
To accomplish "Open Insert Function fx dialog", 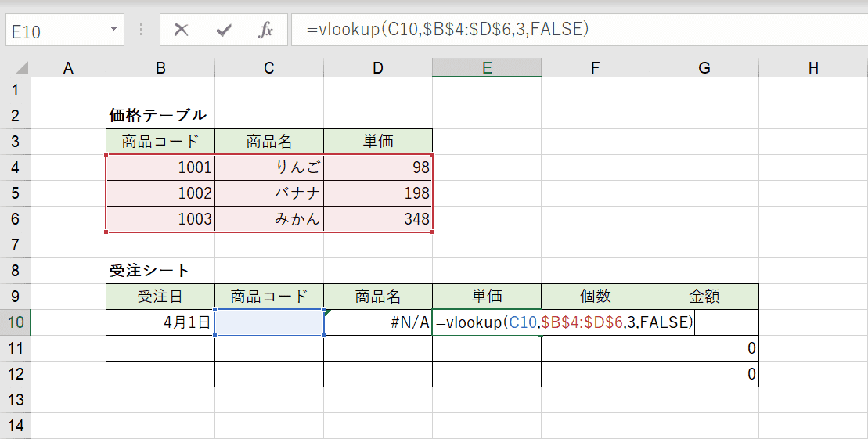I will [x=265, y=30].
